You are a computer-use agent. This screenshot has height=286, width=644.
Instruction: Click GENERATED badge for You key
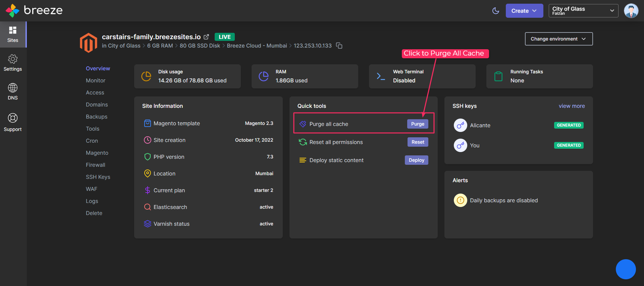click(x=569, y=145)
